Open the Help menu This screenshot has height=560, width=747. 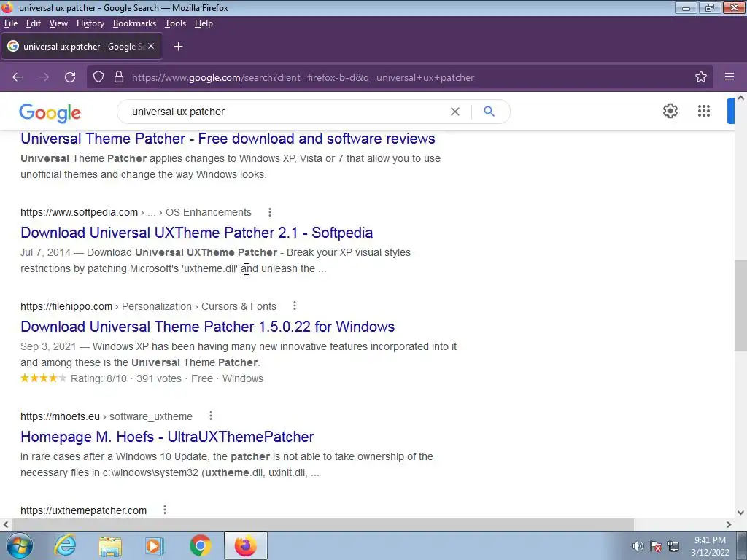click(x=204, y=23)
